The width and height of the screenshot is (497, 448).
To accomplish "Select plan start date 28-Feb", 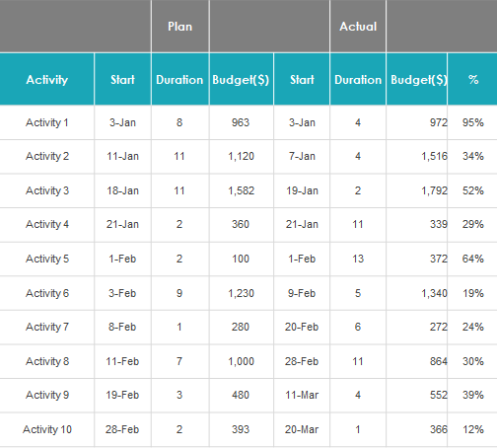I will tap(122, 429).
